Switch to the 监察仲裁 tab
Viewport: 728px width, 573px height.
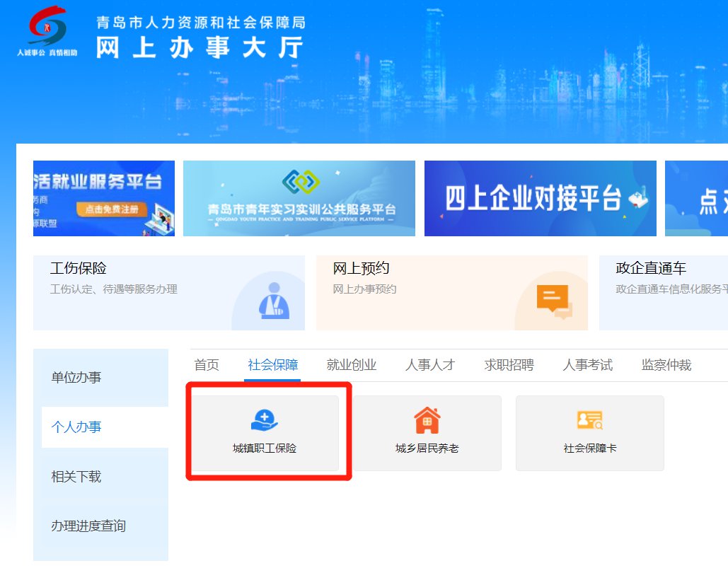(666, 365)
